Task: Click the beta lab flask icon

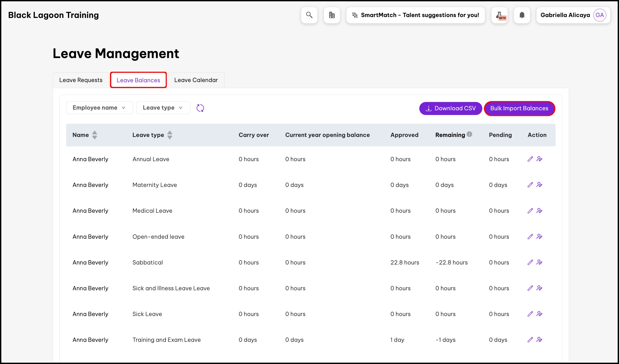Action: tap(499, 15)
